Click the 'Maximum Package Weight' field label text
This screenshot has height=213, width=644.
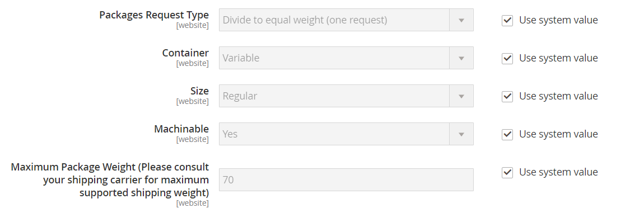(x=110, y=180)
